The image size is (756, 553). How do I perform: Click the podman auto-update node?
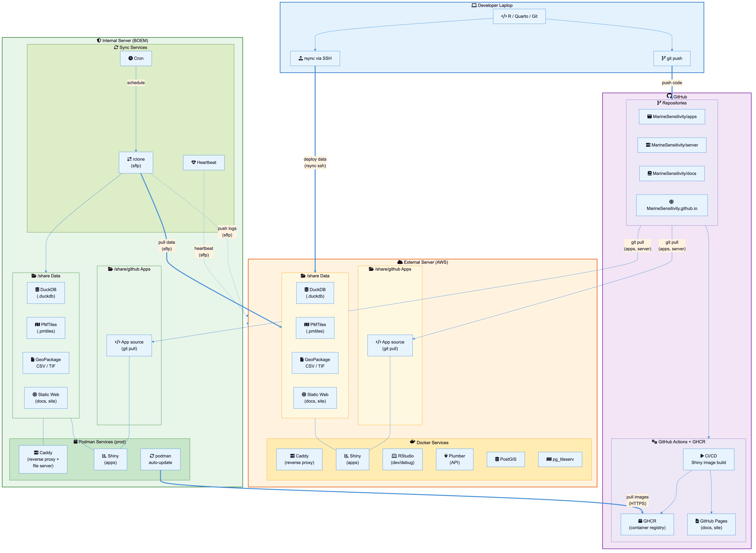click(160, 459)
